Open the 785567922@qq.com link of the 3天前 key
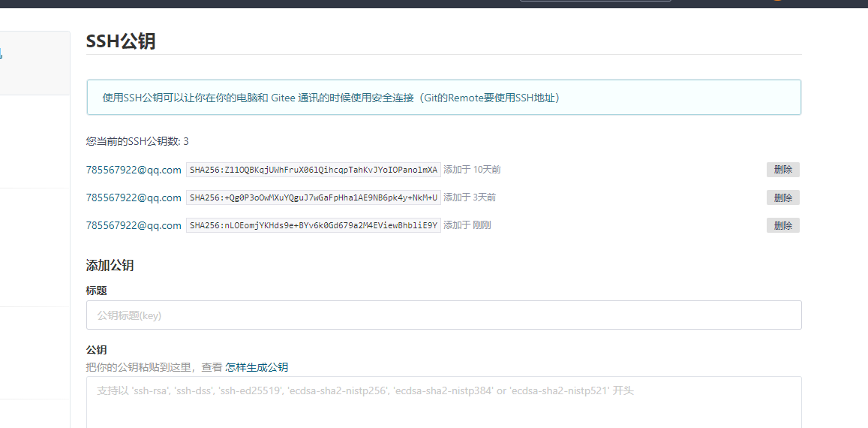This screenshot has width=868, height=428. (134, 197)
